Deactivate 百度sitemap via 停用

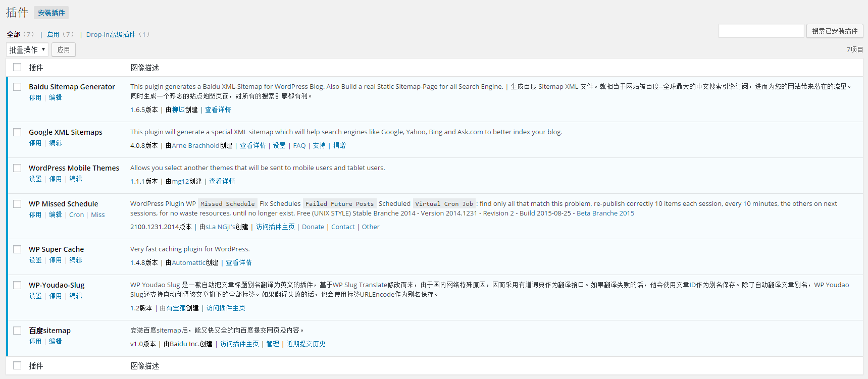35,341
